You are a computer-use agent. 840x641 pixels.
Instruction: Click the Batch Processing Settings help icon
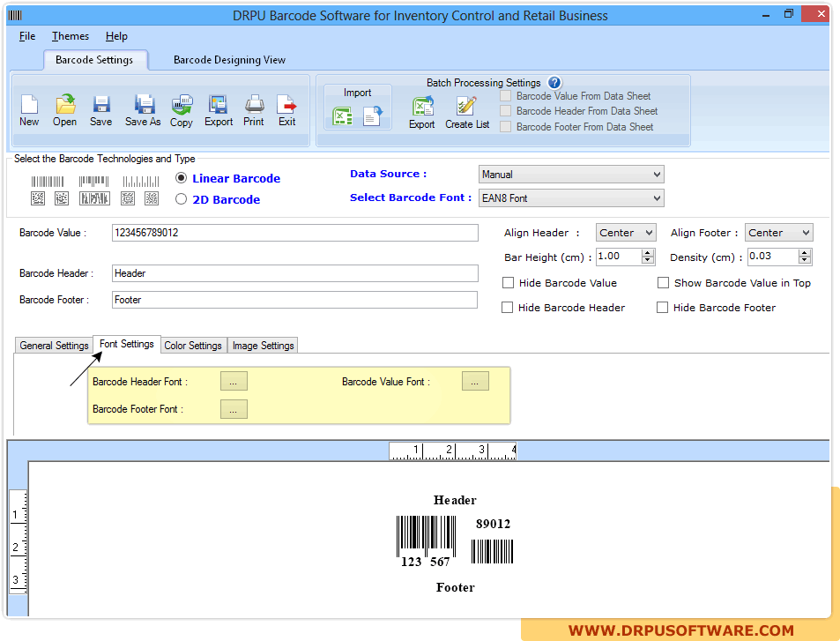pos(554,82)
